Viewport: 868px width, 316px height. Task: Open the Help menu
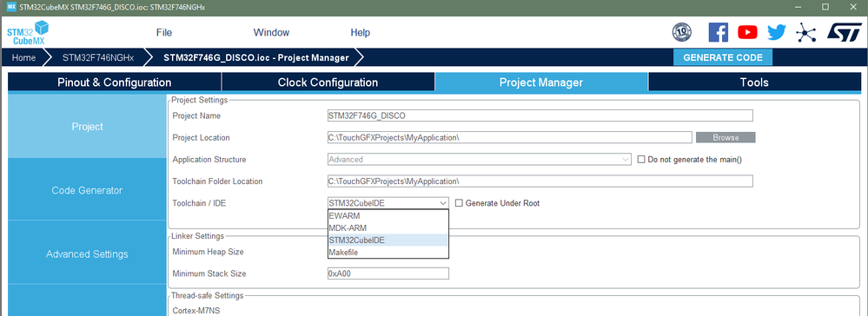[x=360, y=33]
